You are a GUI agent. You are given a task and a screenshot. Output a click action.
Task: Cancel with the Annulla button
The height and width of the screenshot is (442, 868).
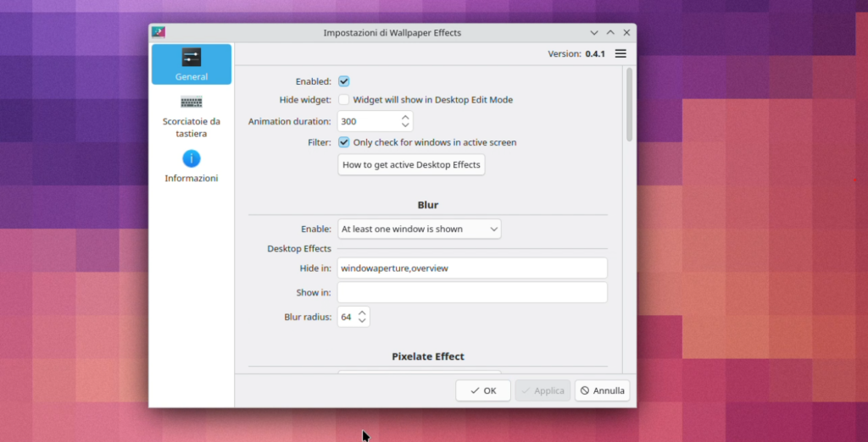point(602,390)
